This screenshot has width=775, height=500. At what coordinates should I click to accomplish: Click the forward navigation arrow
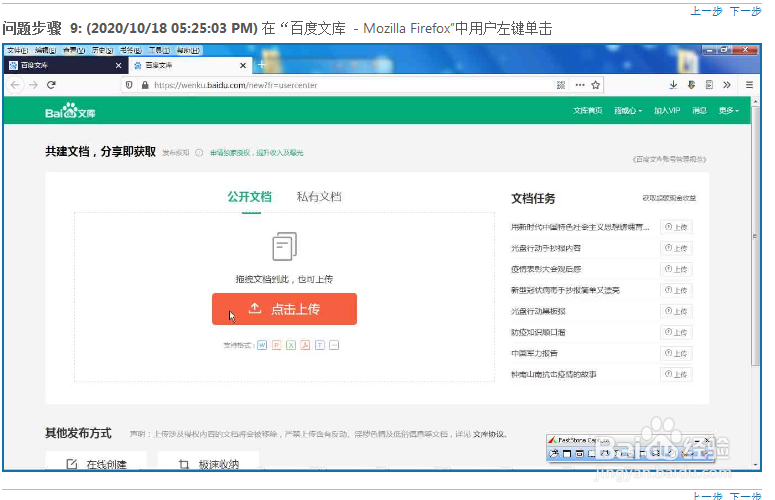(x=33, y=85)
